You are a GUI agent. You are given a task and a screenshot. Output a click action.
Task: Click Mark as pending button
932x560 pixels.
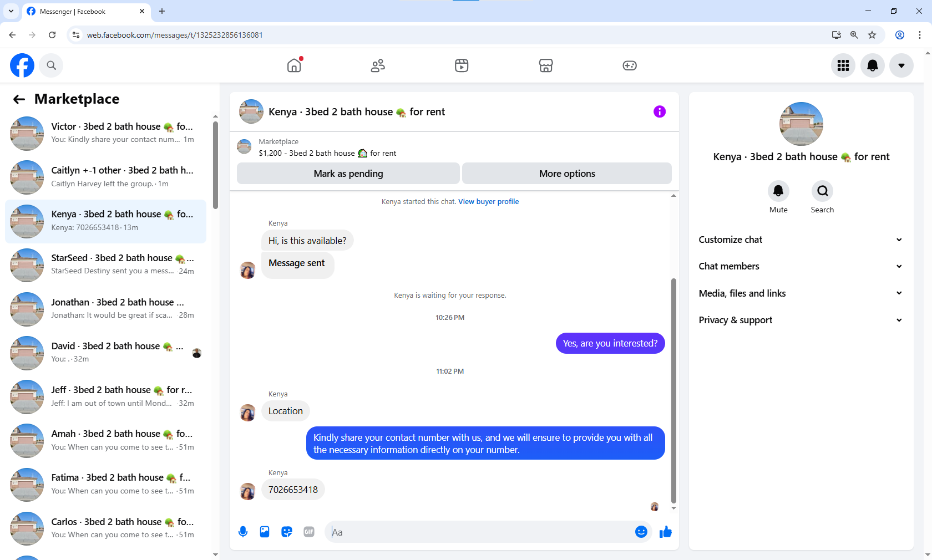pos(348,174)
